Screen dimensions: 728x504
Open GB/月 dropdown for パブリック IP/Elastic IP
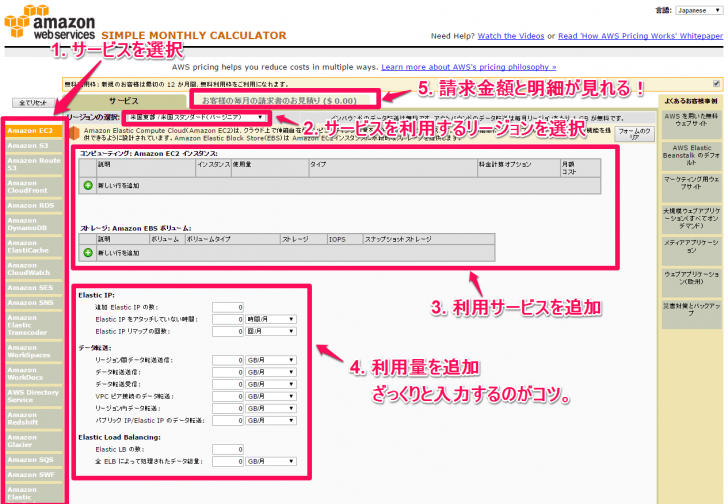point(271,420)
